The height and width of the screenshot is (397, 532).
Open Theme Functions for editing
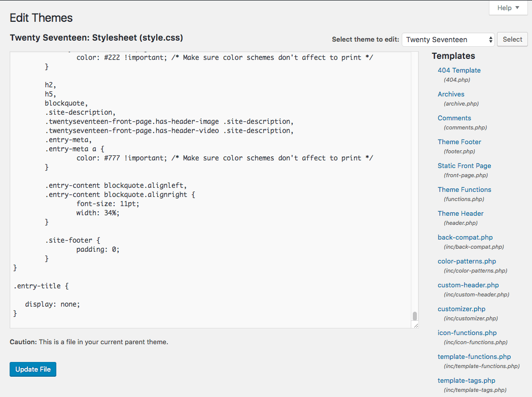pyautogui.click(x=464, y=189)
